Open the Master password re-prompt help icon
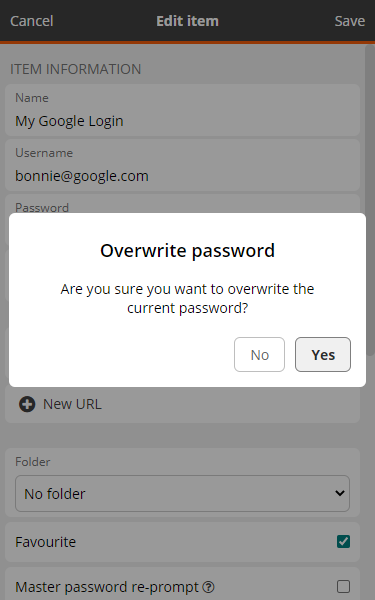Screen dimensions: 375x600 209,587
